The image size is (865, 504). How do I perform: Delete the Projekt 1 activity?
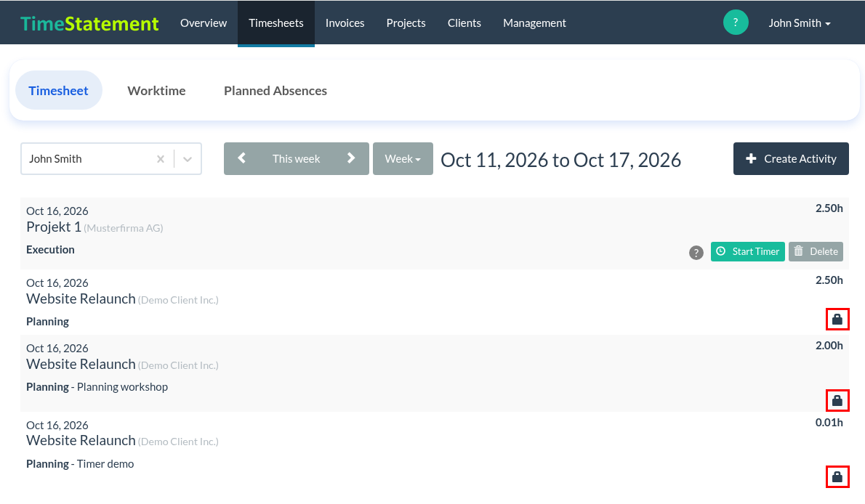(x=816, y=251)
